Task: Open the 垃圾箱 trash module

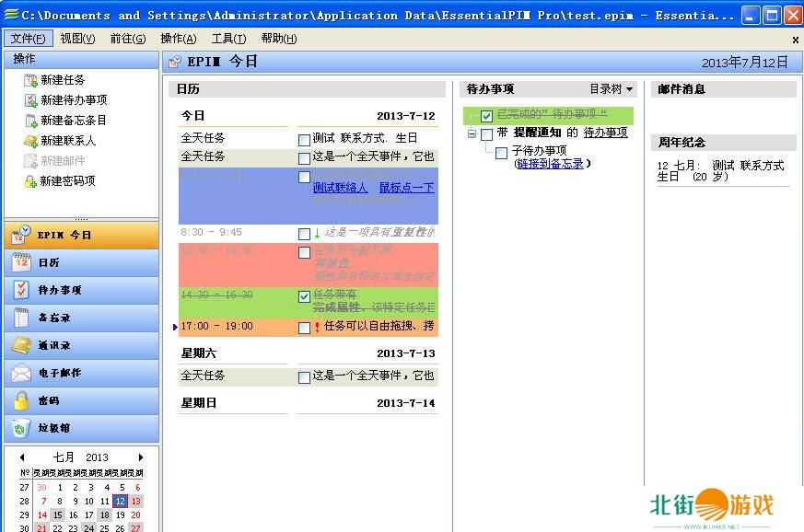Action: [80, 428]
